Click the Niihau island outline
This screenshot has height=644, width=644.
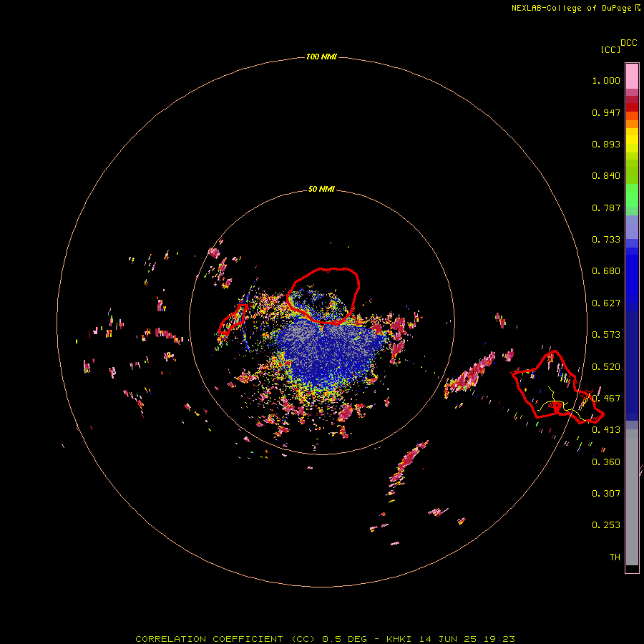click(233, 318)
